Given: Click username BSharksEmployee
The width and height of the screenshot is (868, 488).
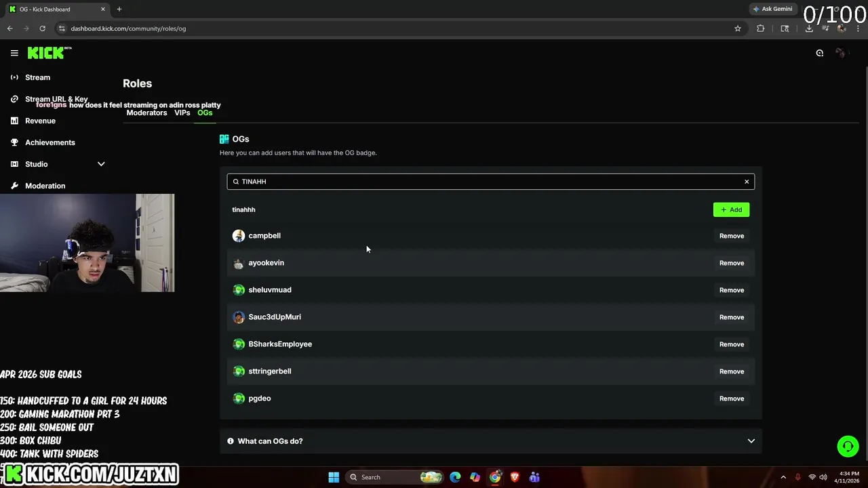Looking at the screenshot, I should click(280, 344).
